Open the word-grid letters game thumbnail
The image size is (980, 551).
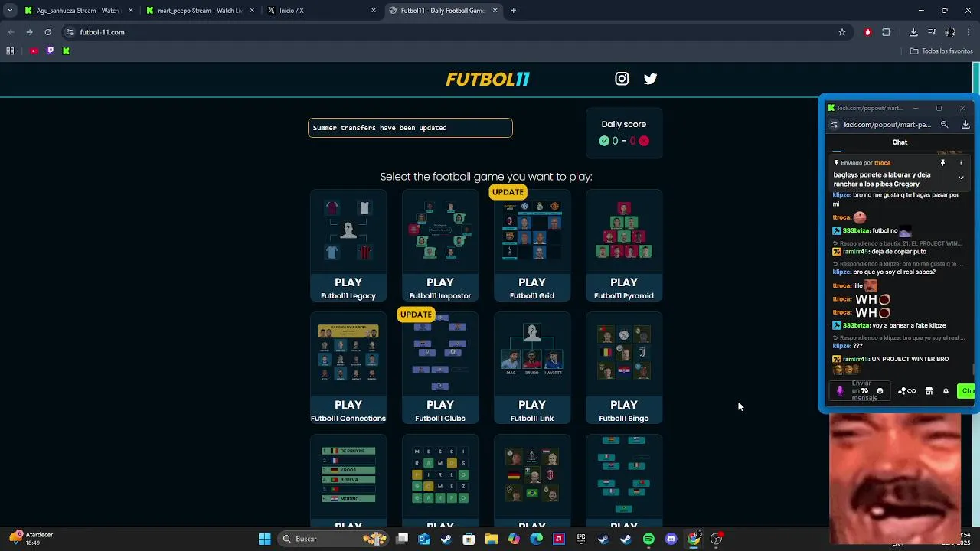440,475
